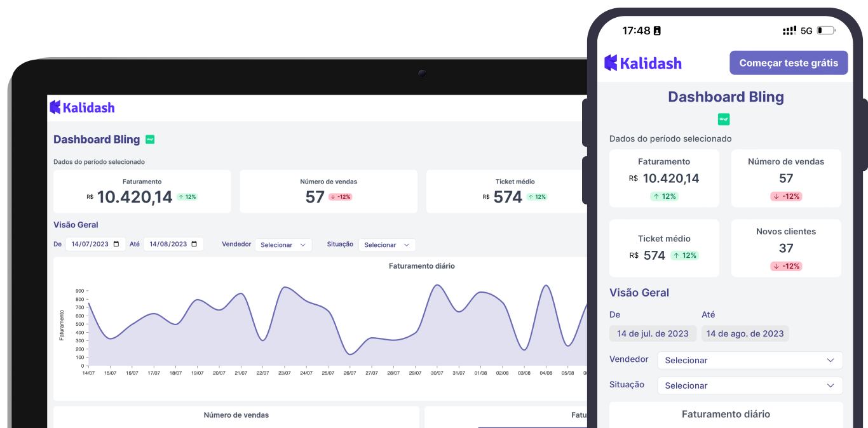Screen dimensions: 868x428
Task: Click the 900 y-axis label on the chart
Action: point(80,290)
